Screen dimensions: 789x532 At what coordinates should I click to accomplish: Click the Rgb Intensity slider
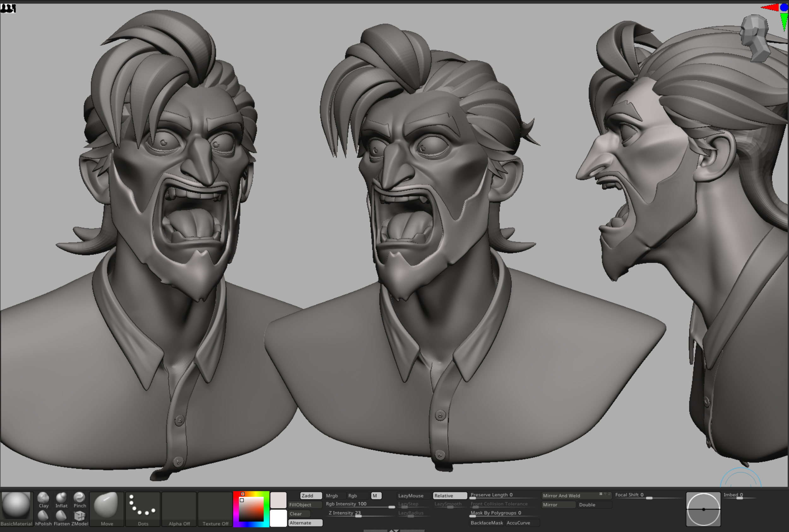[x=360, y=505]
